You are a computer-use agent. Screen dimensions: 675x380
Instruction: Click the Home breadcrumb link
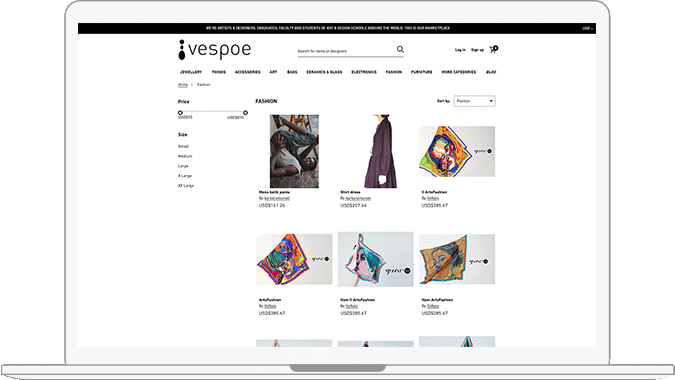point(183,85)
